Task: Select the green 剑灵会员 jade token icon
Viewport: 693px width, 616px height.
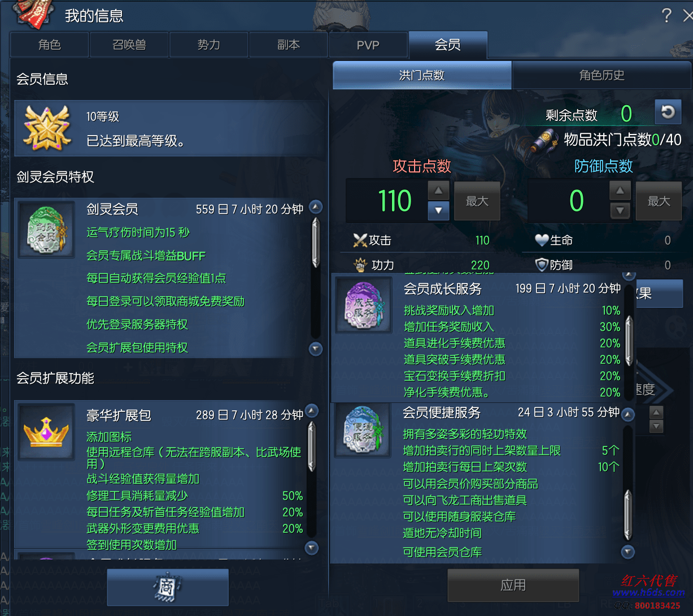Action: (x=47, y=230)
